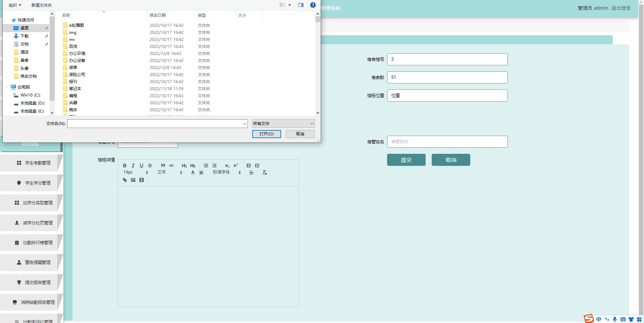This screenshot has width=644, height=323.
Task: Expand the 所有文件 file type dropdown
Action: [x=283, y=124]
